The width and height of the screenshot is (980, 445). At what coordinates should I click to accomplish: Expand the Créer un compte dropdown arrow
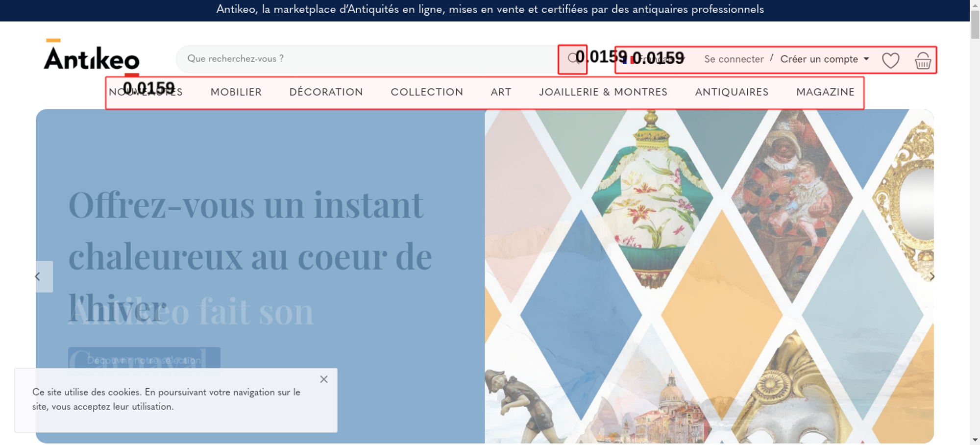tap(866, 59)
